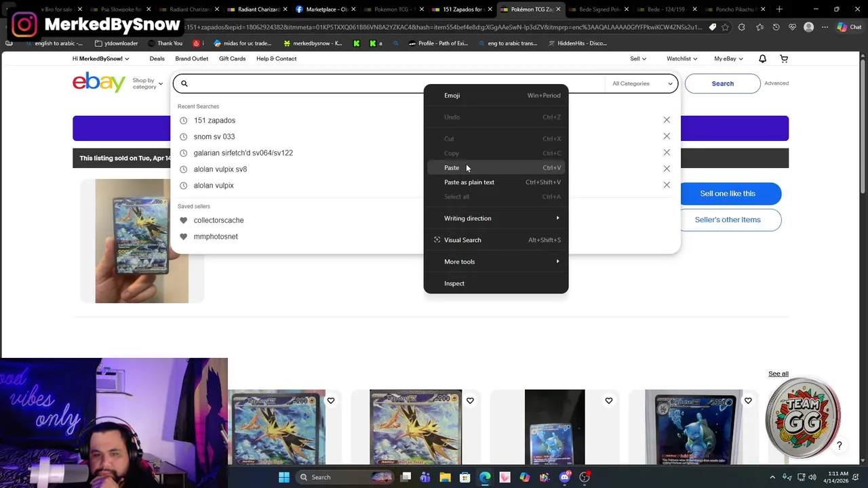The height and width of the screenshot is (488, 868).
Task: Toggle saved seller heart for collectorscache
Action: 183,220
